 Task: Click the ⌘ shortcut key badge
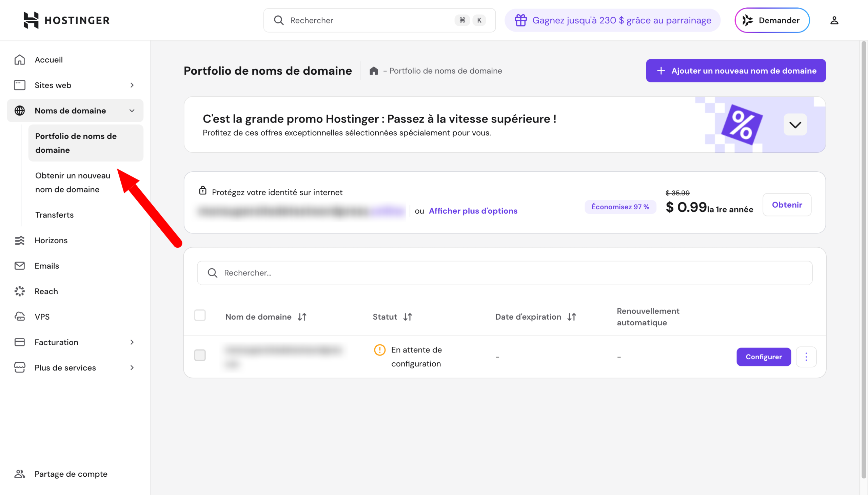(462, 20)
